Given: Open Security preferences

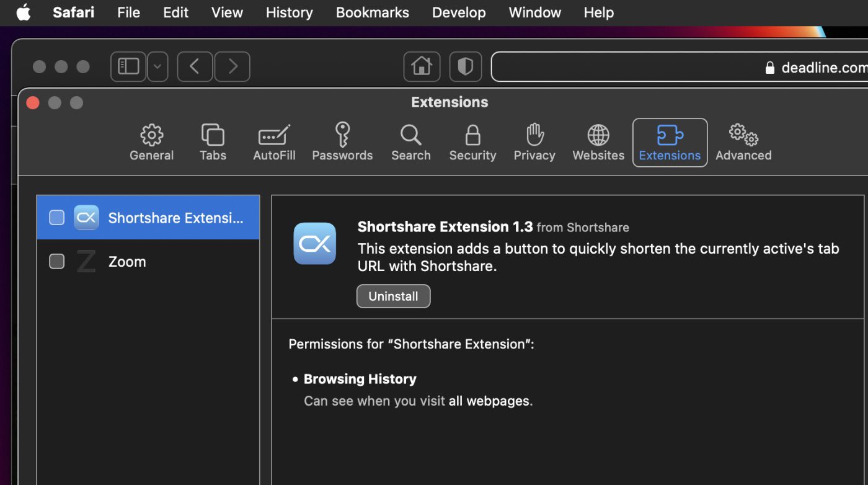Looking at the screenshot, I should 472,143.
